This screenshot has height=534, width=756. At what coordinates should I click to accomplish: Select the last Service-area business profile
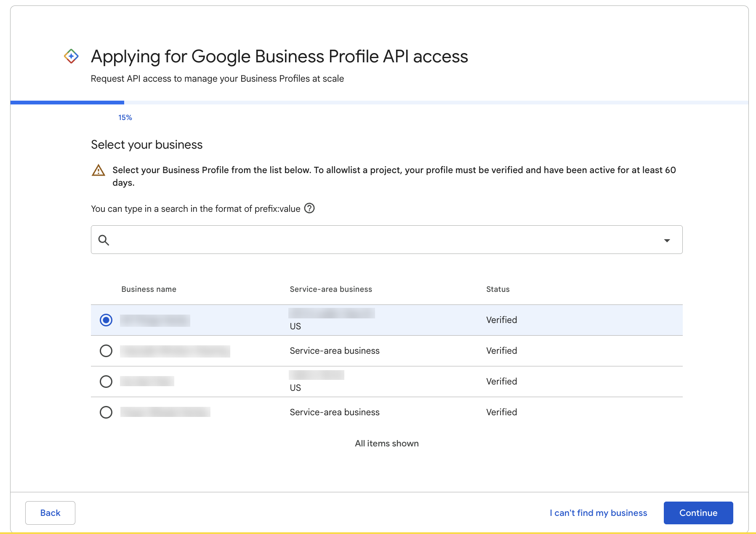[106, 412]
